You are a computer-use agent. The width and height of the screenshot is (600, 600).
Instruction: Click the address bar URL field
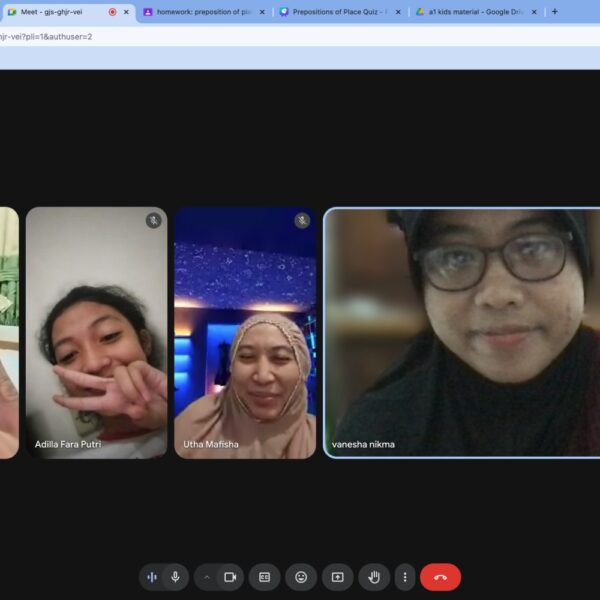[x=300, y=36]
